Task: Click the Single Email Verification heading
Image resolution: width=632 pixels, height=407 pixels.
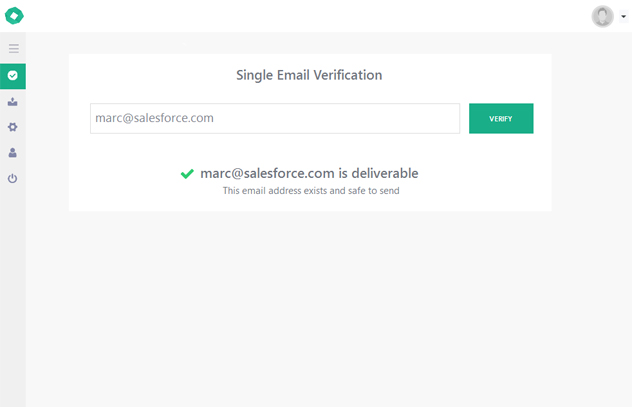Action: [309, 75]
